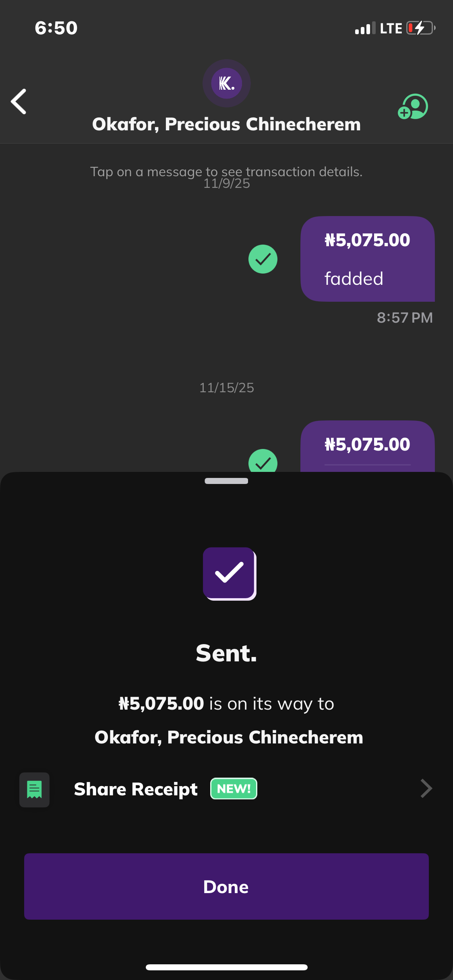The height and width of the screenshot is (980, 453).
Task: Open the Share Receipt chevron arrow
Action: [x=426, y=789]
